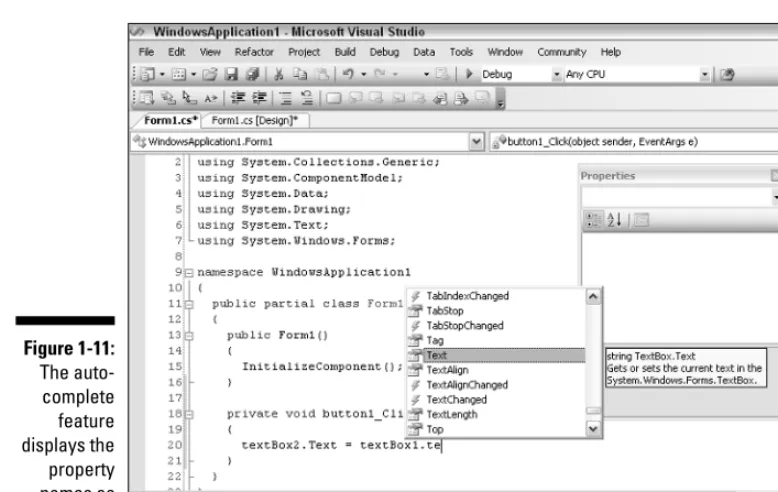Switch to the Form1.cs* code tab
The width and height of the screenshot is (778, 492).
point(170,121)
